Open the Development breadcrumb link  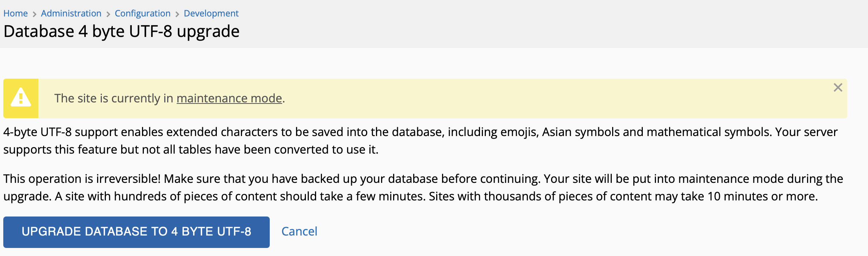click(211, 14)
